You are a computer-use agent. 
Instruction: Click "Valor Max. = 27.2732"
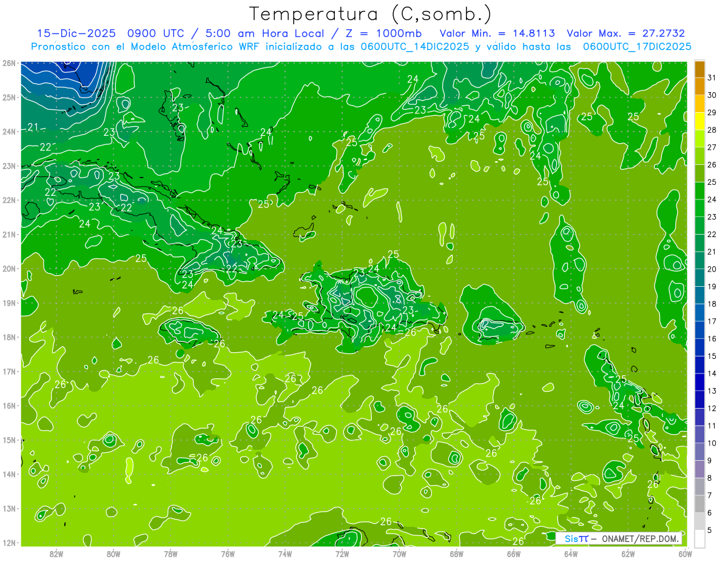click(625, 33)
